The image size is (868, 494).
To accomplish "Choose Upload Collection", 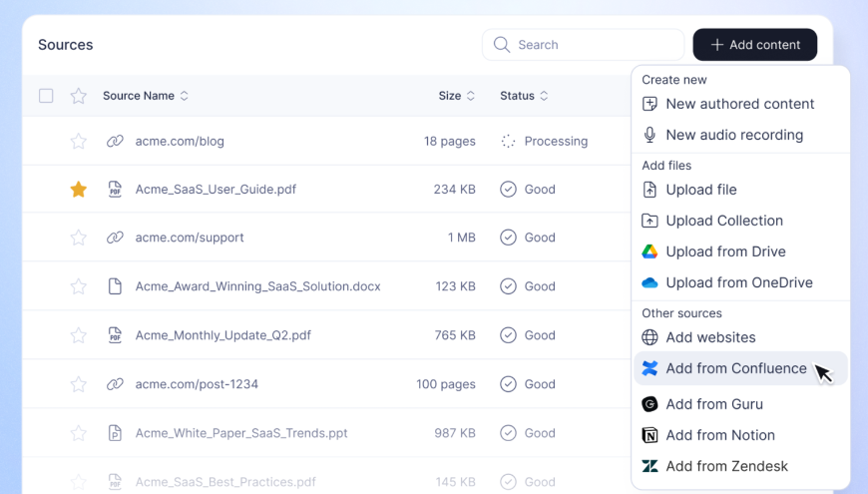I will pos(740,221).
